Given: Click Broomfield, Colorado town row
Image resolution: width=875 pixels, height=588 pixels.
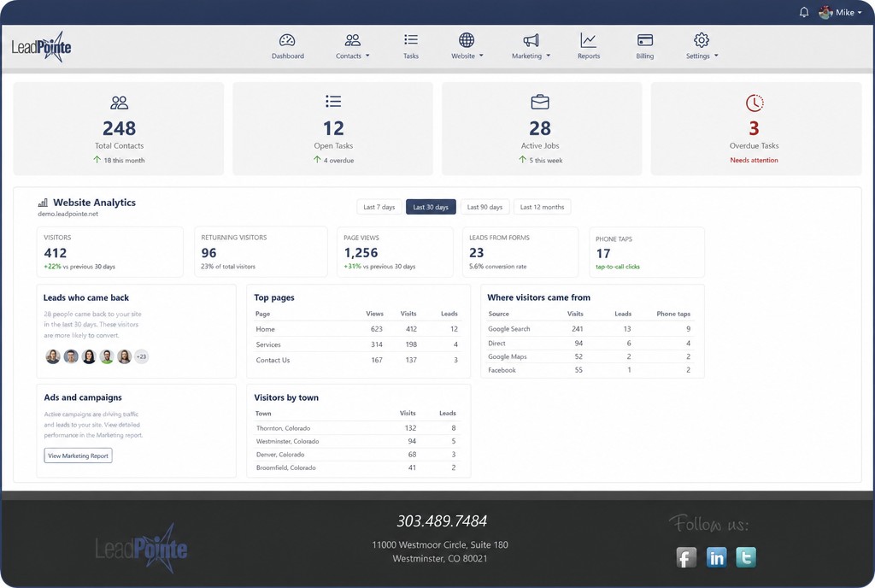Looking at the screenshot, I should coord(357,468).
